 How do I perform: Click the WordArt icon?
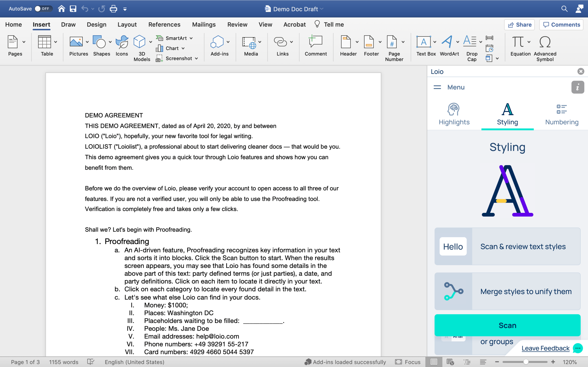pos(447,42)
